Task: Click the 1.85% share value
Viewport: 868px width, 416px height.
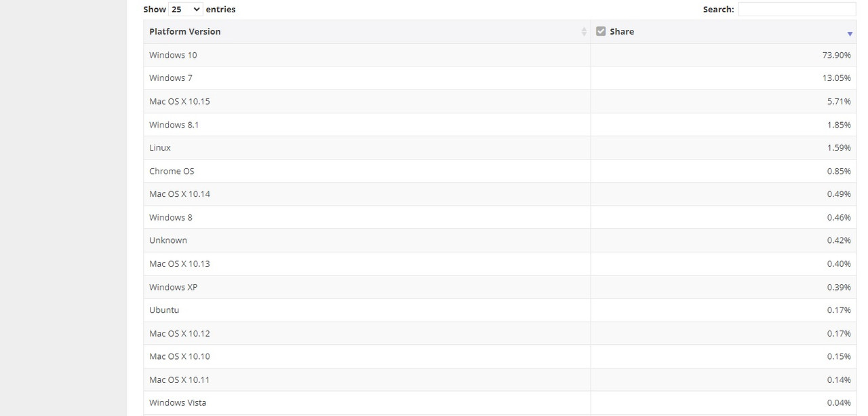Action: (x=839, y=125)
